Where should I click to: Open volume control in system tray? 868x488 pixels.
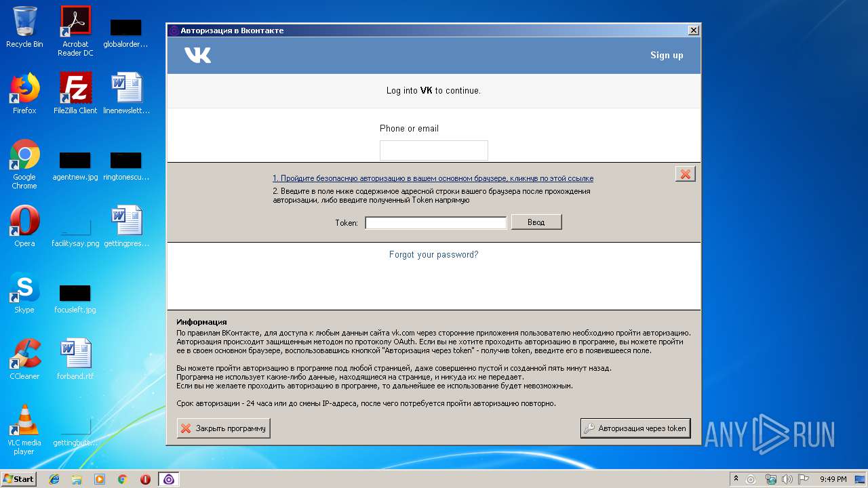[x=787, y=479]
